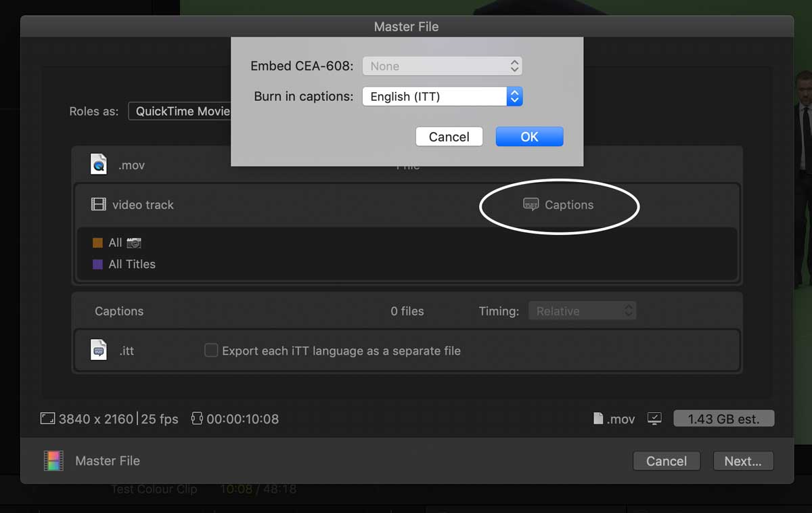Viewport: 812px width, 513px height.
Task: Click the 3840 x 2160 resolution text
Action: pos(96,419)
